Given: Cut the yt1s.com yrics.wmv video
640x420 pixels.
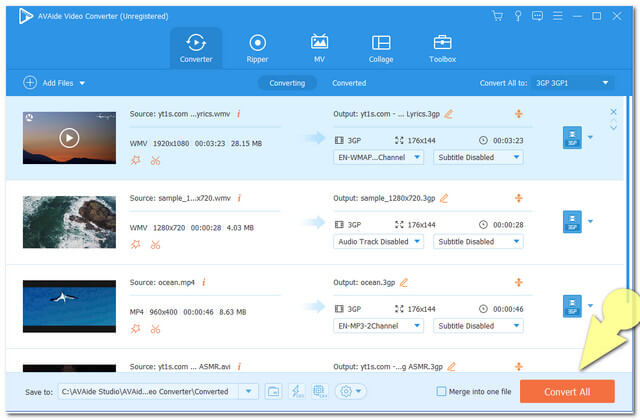Looking at the screenshot, I should (x=155, y=160).
